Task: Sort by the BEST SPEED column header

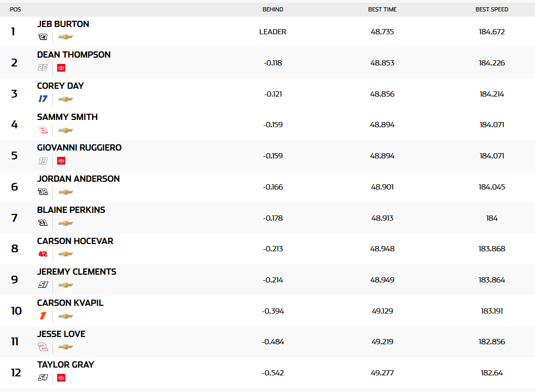Action: [x=492, y=9]
